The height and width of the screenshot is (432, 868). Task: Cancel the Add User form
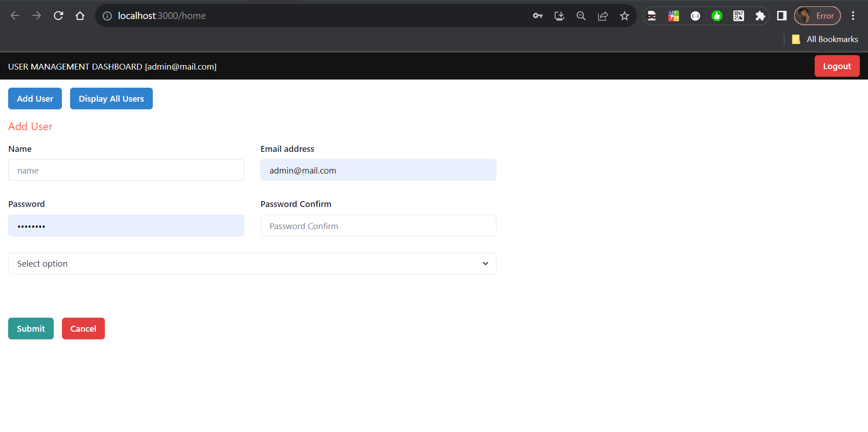pos(83,329)
